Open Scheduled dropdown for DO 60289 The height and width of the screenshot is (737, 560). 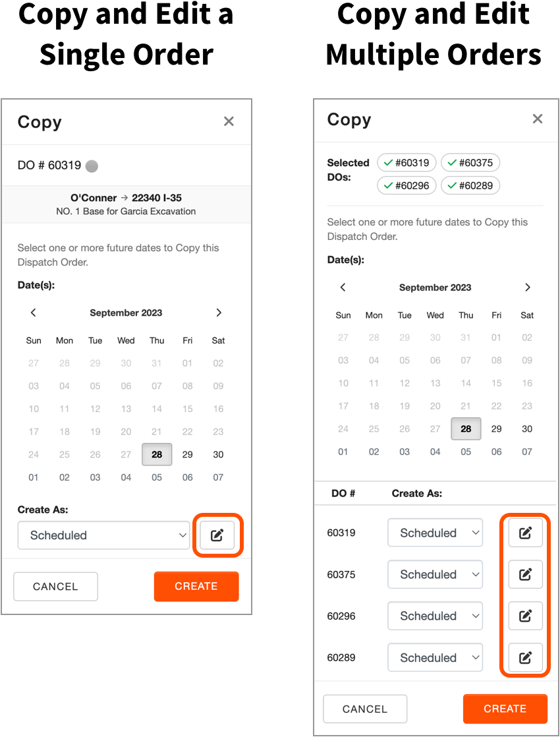pyautogui.click(x=435, y=658)
